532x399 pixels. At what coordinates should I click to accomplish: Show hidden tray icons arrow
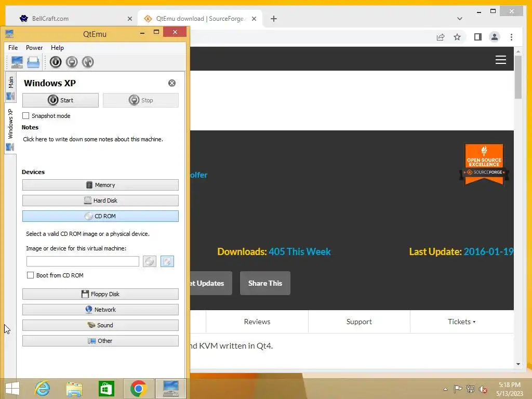(x=445, y=389)
